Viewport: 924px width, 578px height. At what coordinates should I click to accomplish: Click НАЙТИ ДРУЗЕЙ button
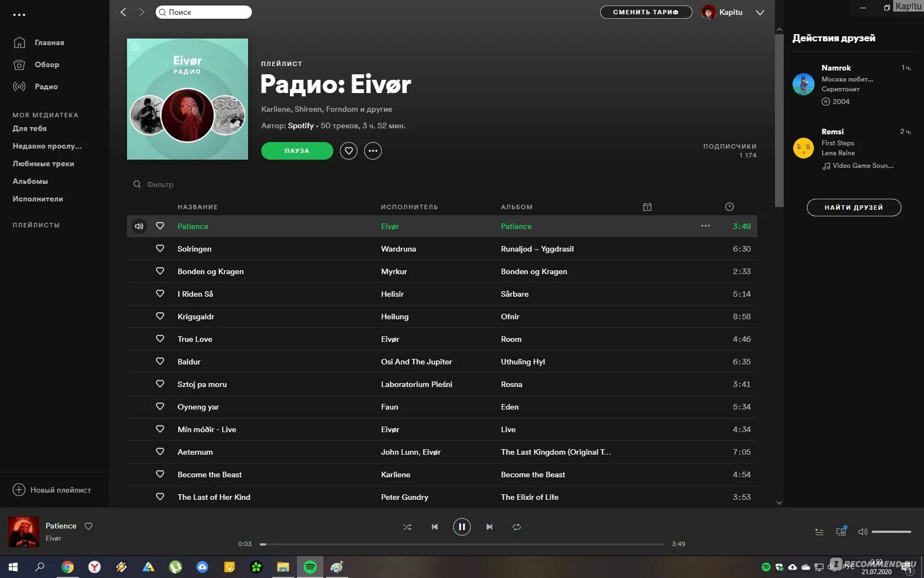(854, 208)
